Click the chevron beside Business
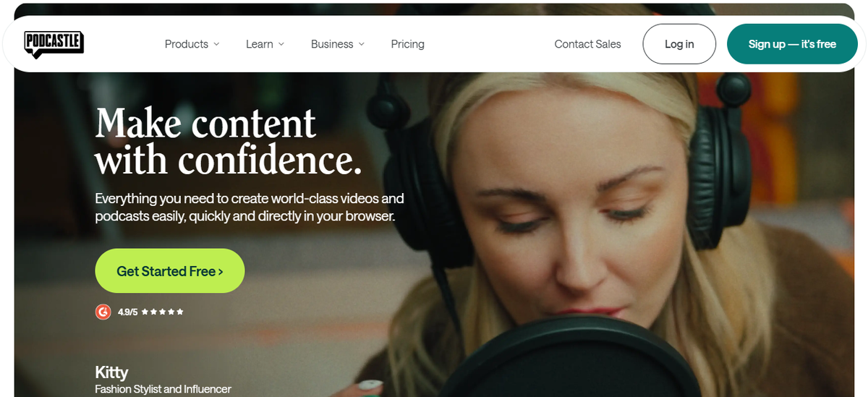Viewport: 868px width, 397px height. click(361, 44)
